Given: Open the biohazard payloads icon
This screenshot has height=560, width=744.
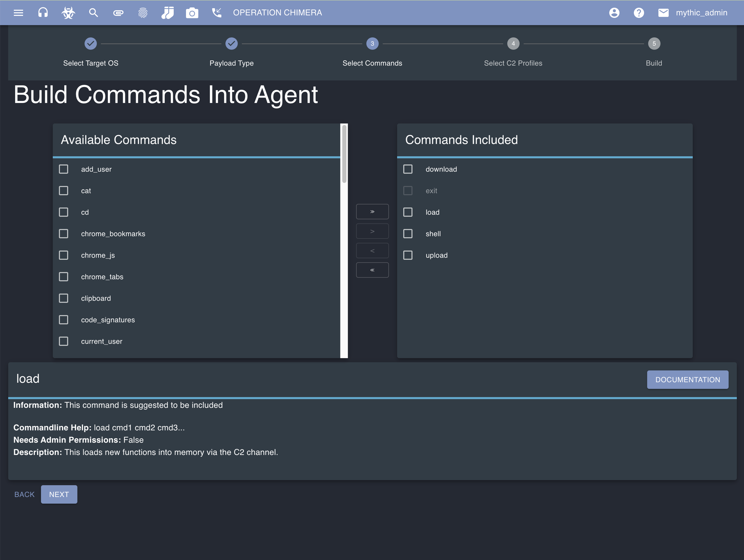Looking at the screenshot, I should click(x=68, y=13).
